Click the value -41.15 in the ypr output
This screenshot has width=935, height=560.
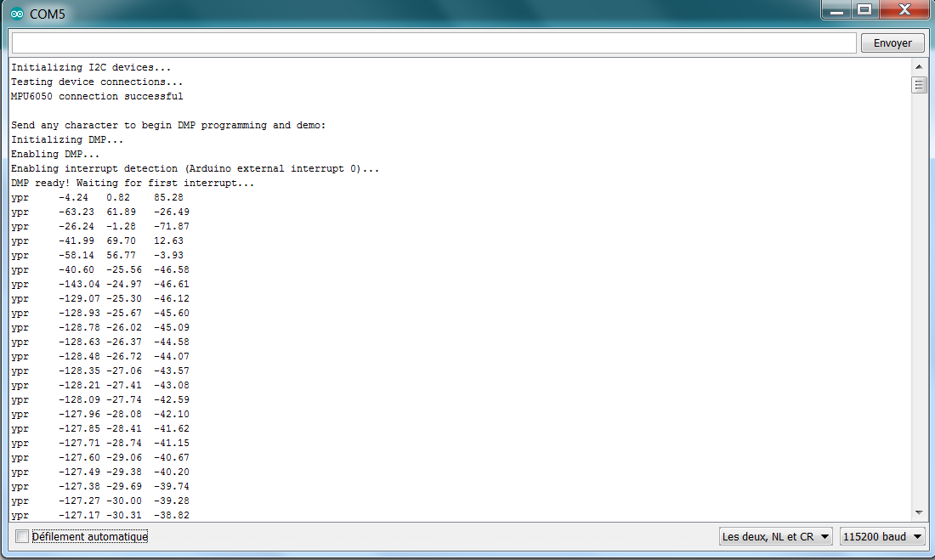point(172,443)
